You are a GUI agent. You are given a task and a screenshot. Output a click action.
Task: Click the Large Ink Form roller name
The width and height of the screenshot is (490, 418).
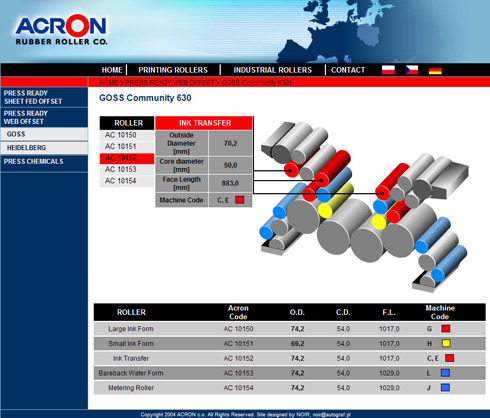[x=131, y=329]
